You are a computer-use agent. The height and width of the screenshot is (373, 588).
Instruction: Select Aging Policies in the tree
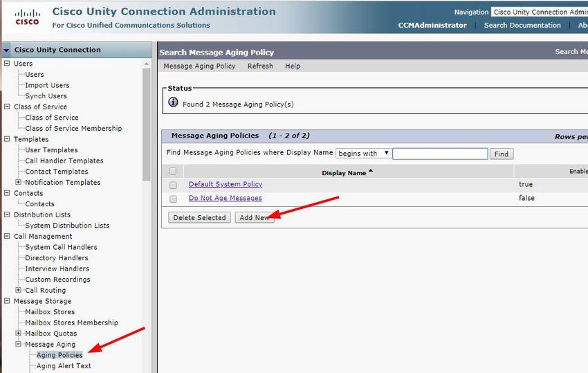59,355
